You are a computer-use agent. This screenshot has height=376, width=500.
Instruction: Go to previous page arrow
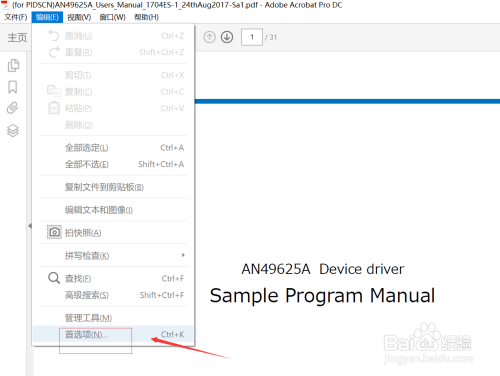coord(210,37)
